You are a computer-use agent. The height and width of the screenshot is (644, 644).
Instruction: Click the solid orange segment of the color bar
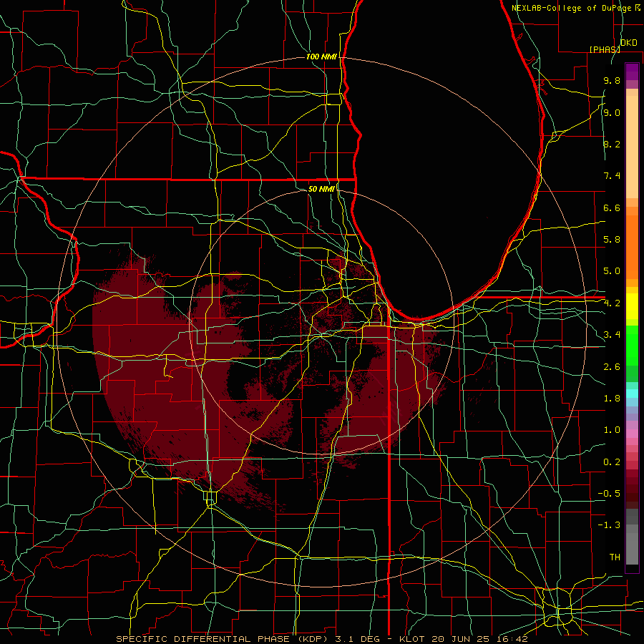point(632,247)
